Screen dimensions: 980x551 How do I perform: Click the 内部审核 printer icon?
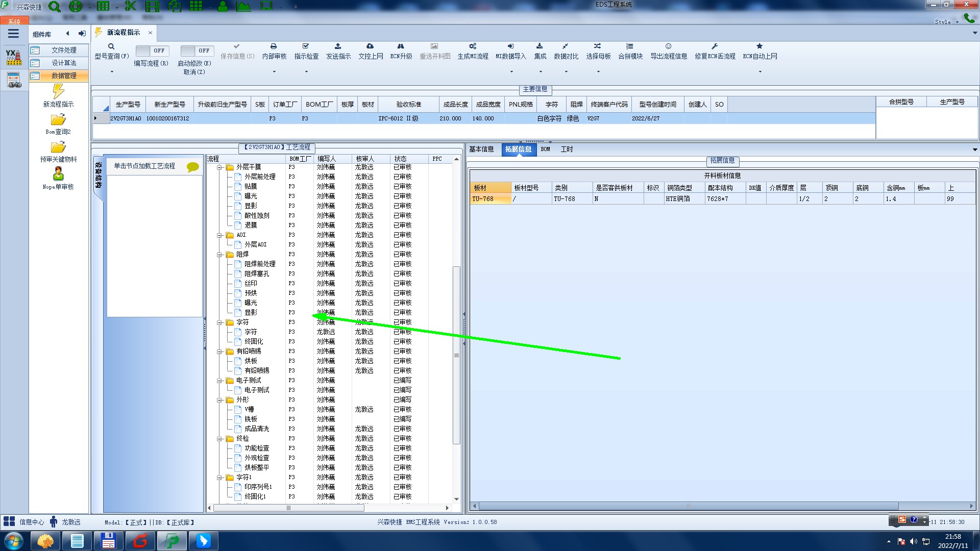pyautogui.click(x=274, y=46)
